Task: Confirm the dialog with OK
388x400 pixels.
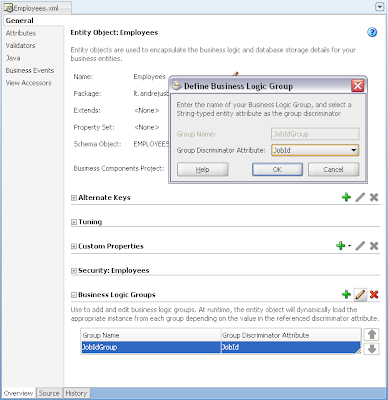Action: click(x=277, y=169)
